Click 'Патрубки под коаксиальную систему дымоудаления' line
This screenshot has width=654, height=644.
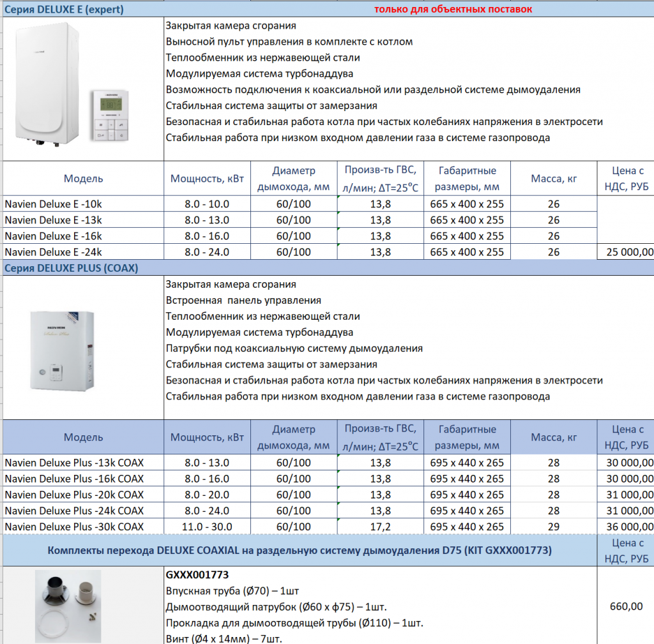[294, 348]
